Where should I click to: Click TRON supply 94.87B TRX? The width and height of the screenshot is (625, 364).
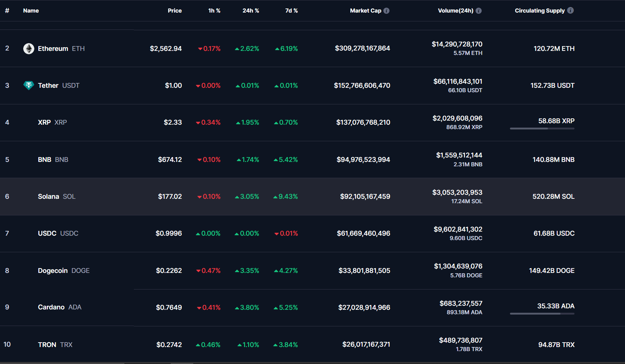(556, 345)
